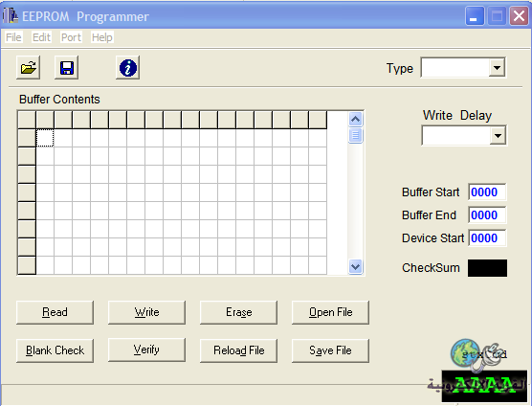Image resolution: width=532 pixels, height=406 pixels.
Task: Click the EEPROM Programmer title bar icon
Action: point(11,15)
